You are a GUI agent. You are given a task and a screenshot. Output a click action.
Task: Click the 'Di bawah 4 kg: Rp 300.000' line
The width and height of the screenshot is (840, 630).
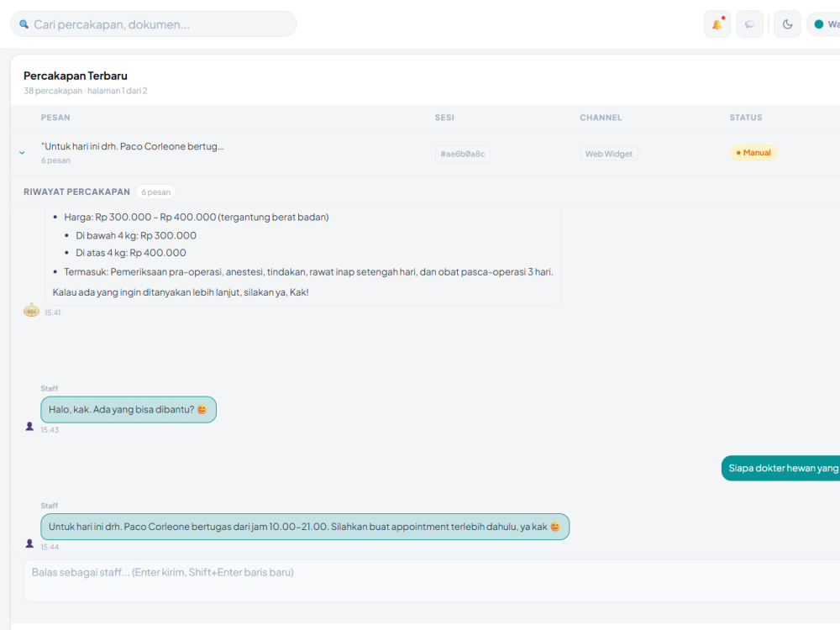click(x=136, y=235)
